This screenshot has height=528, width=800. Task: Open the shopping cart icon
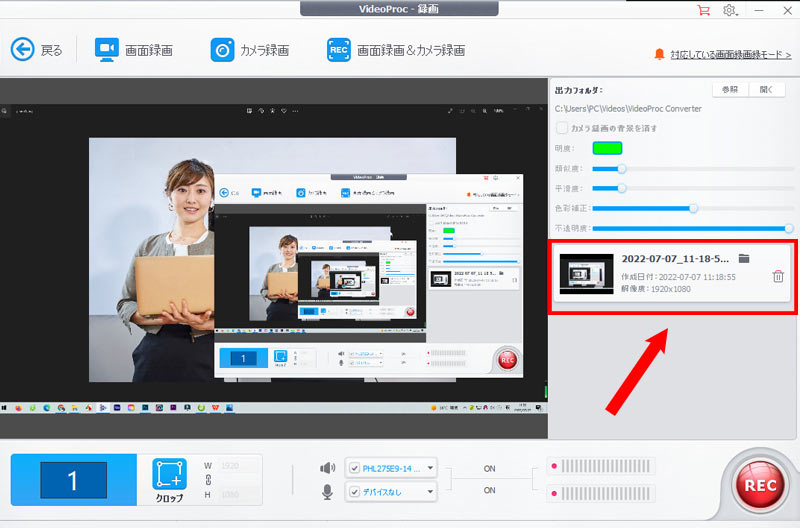point(703,10)
